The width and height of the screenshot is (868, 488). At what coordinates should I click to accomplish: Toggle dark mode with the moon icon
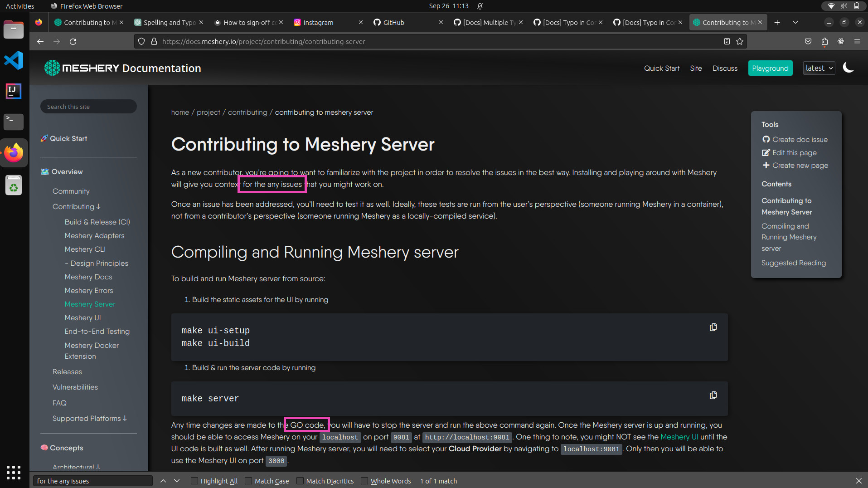849,67
